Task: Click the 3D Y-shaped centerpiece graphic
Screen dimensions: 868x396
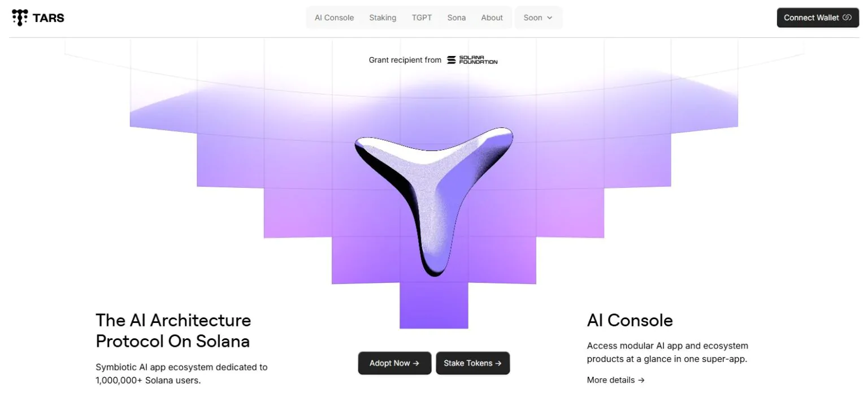Action: (433, 201)
